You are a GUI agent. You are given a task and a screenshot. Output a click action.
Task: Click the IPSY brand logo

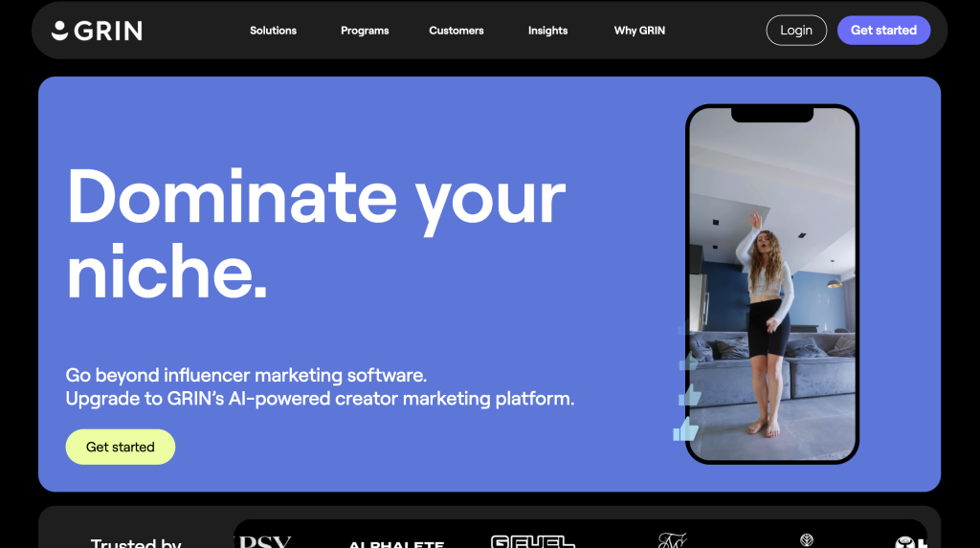[x=265, y=541]
